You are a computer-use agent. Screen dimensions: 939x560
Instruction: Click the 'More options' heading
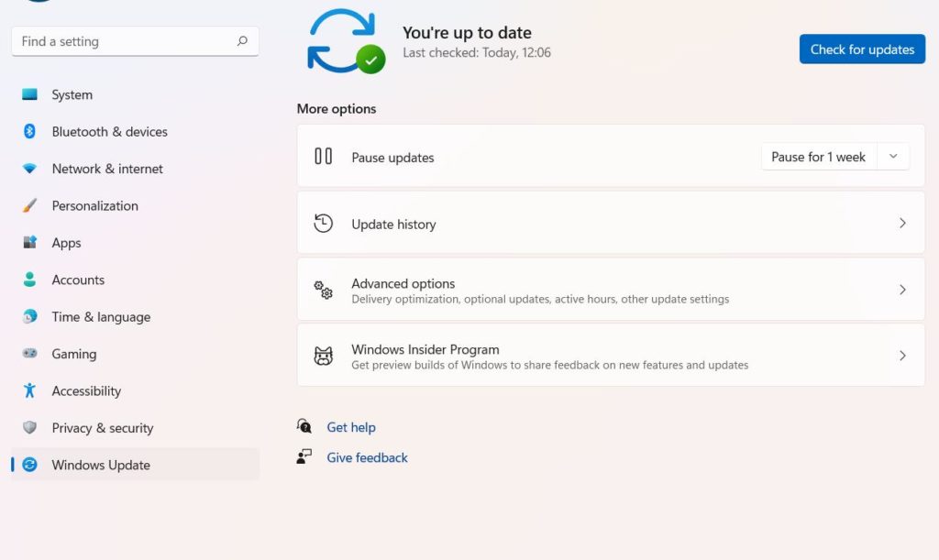point(337,109)
